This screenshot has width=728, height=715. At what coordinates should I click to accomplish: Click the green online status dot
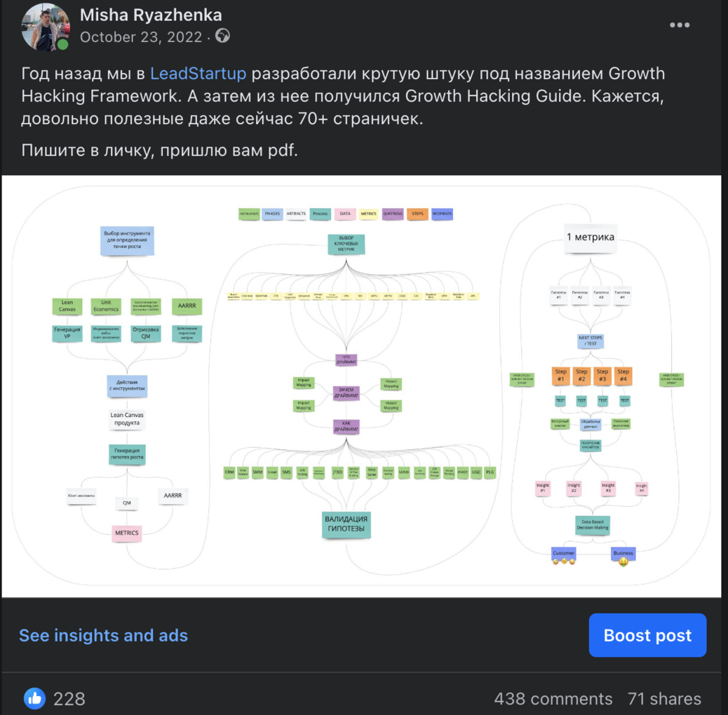click(62, 45)
